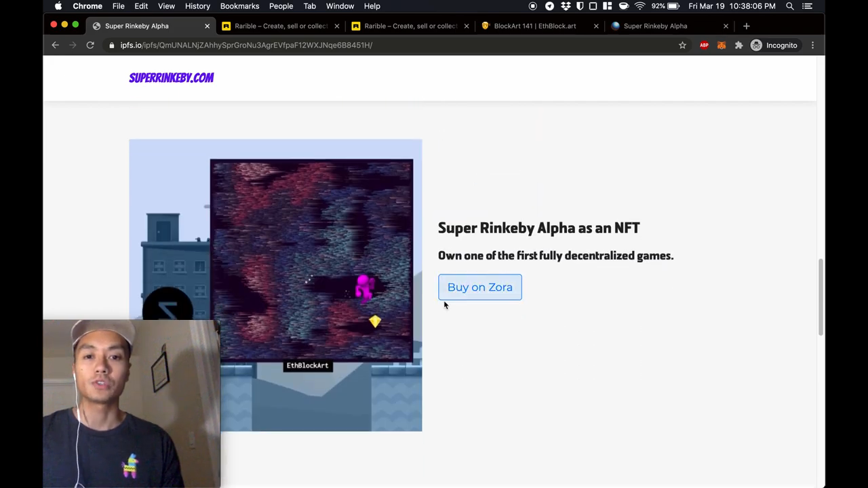868x488 pixels.
Task: Open the Chrome three-dot menu
Action: click(812, 45)
